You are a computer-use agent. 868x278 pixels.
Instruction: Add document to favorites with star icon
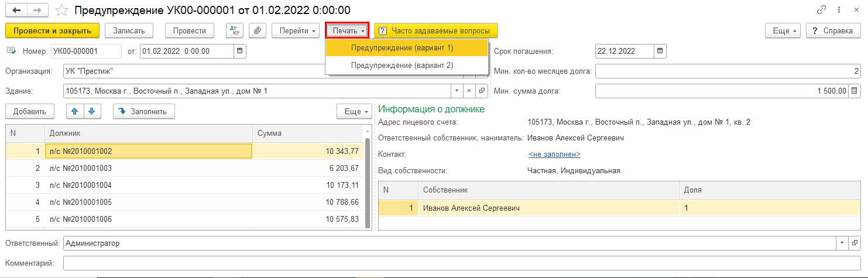click(60, 10)
